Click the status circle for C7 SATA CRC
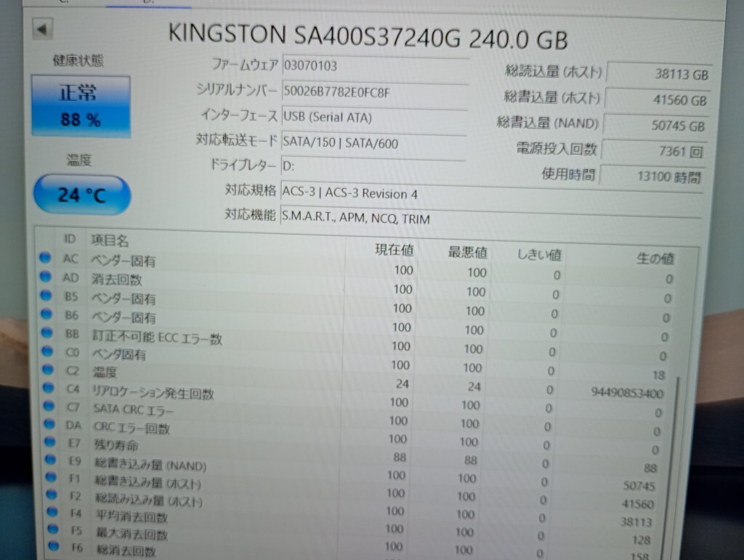This screenshot has height=560, width=744. pos(49,405)
